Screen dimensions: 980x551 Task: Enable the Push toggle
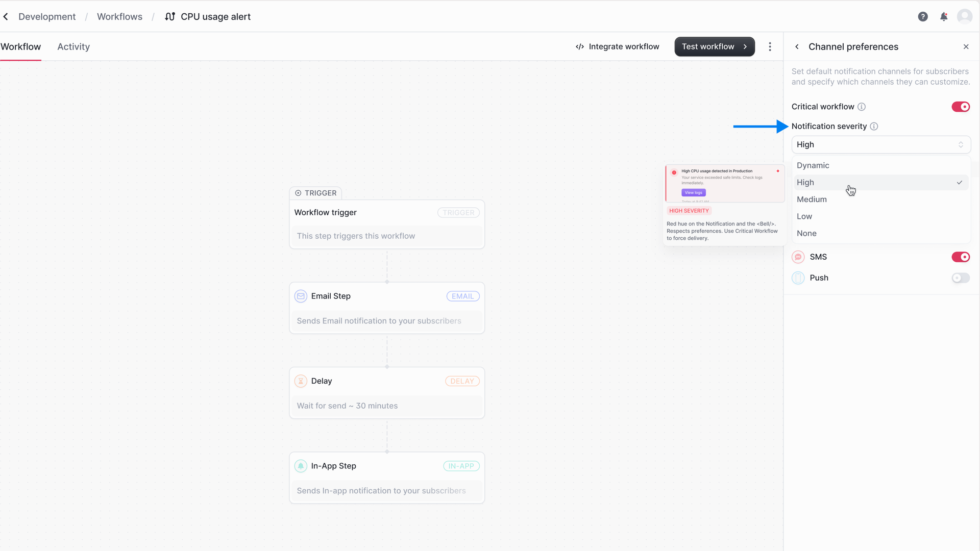click(960, 278)
